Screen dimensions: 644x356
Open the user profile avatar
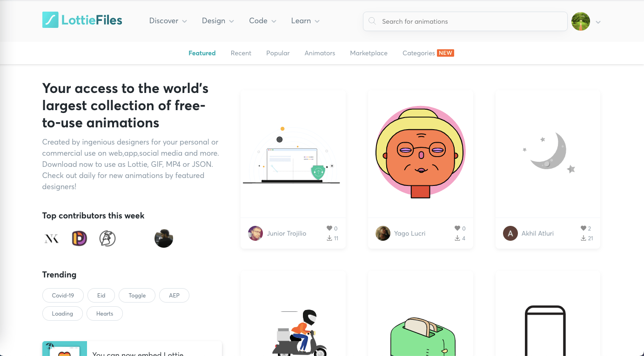pos(581,21)
